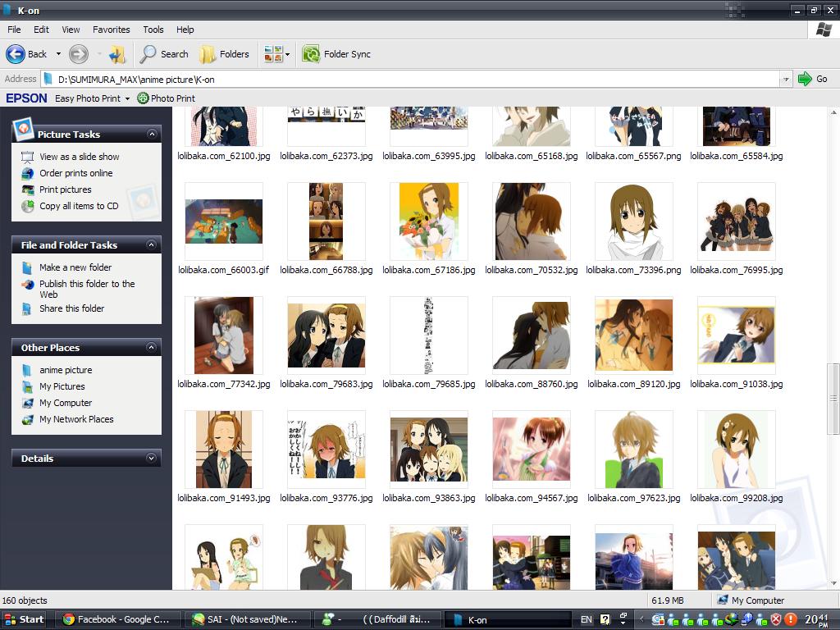Collapse the File and Folder Tasks panel
Screen dimensions: 840x630
point(152,244)
